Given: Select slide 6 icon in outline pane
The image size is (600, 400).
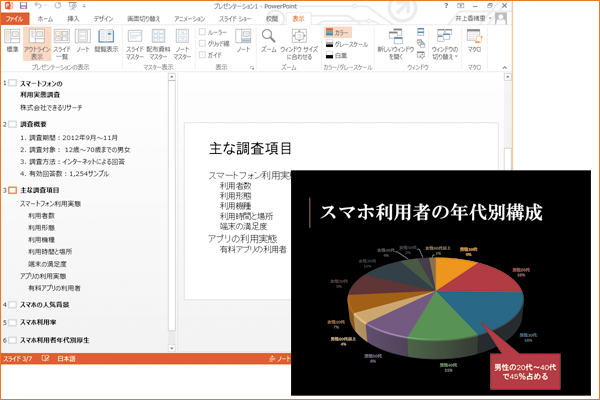Looking at the screenshot, I should [x=13, y=340].
